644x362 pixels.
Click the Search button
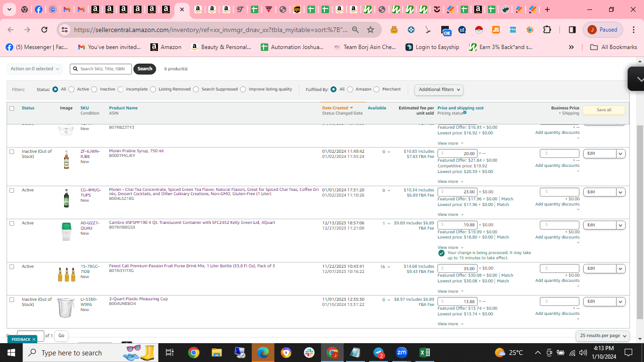145,69
